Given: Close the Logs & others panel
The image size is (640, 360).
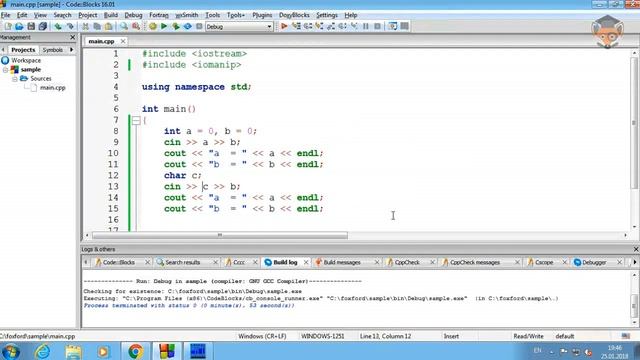Looking at the screenshot, I should pos(636,249).
